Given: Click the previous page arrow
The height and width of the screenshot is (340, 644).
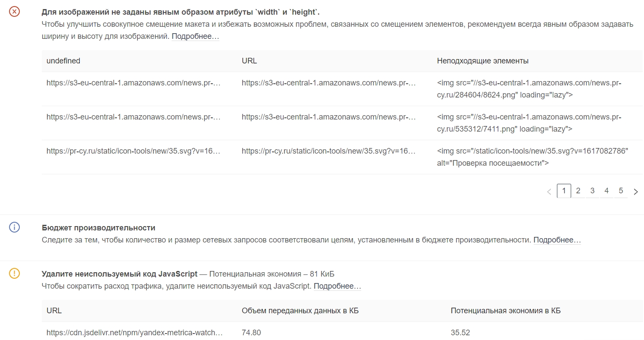Looking at the screenshot, I should [x=549, y=192].
